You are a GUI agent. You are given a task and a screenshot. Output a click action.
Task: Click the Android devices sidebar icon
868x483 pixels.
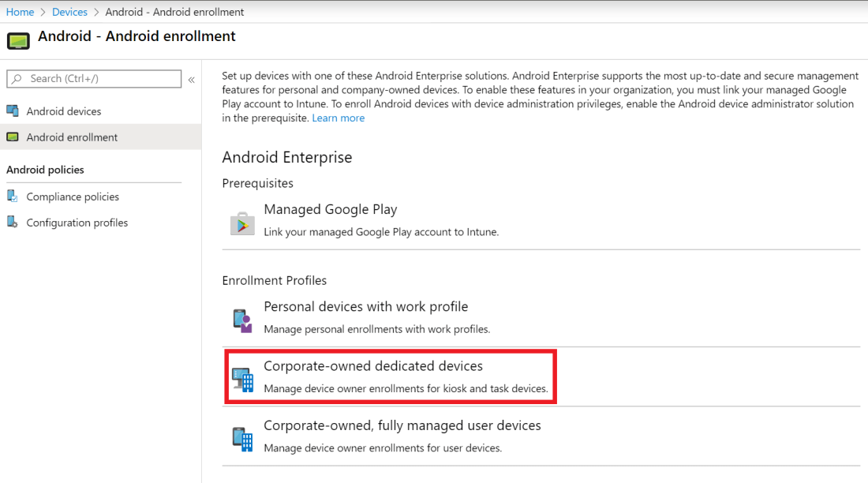[13, 110]
